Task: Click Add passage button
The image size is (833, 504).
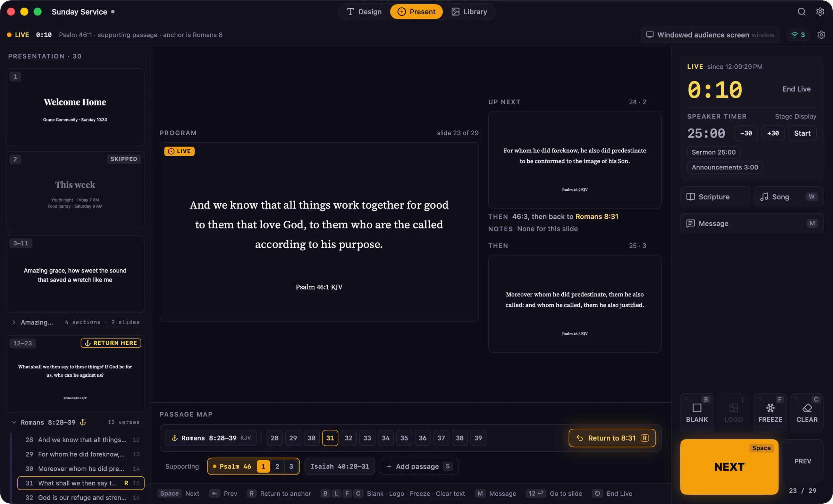Action: click(x=419, y=467)
